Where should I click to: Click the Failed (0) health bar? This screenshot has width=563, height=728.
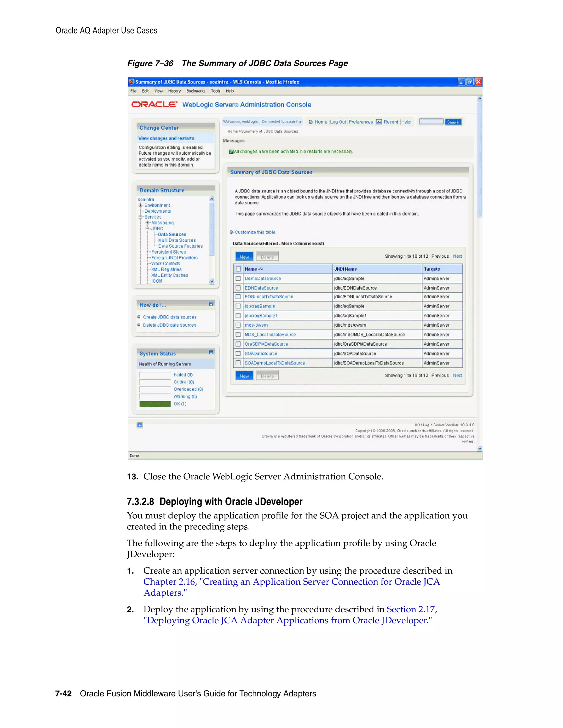[155, 375]
